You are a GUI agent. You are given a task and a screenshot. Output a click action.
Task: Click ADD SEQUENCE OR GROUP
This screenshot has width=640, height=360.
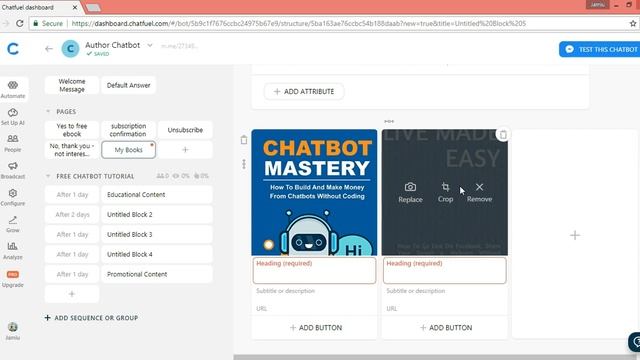pos(91,318)
